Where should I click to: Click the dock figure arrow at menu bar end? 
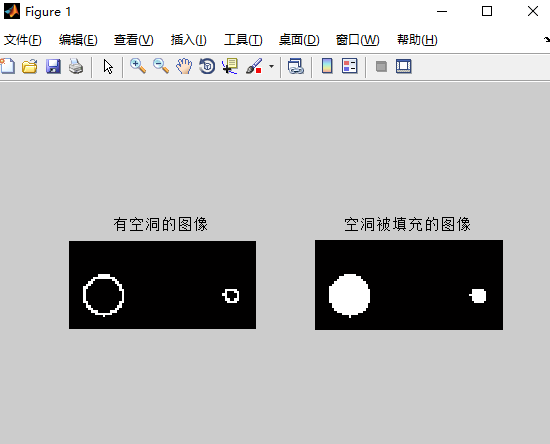(x=546, y=39)
